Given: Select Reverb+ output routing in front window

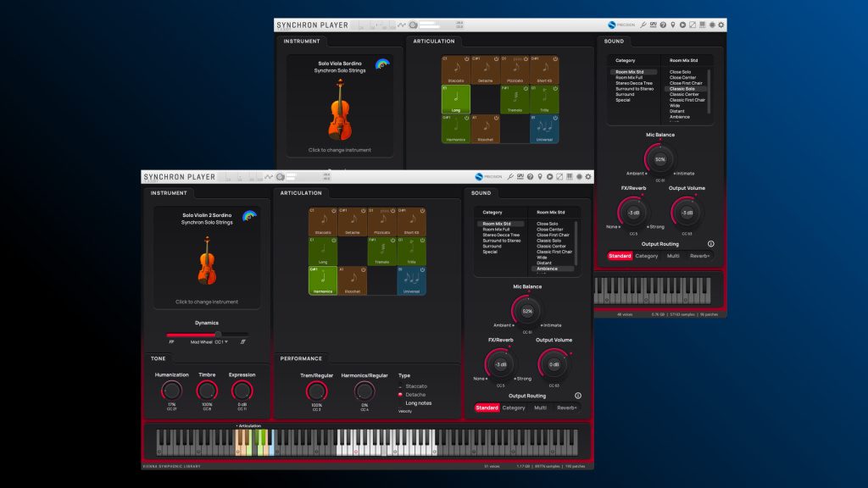Looking at the screenshot, I should [566, 408].
